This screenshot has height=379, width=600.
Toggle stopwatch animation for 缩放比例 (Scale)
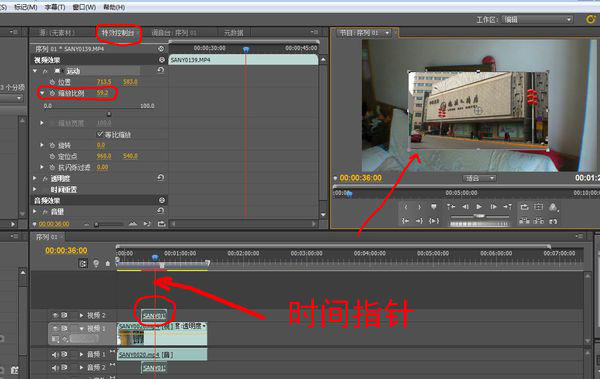(x=52, y=93)
